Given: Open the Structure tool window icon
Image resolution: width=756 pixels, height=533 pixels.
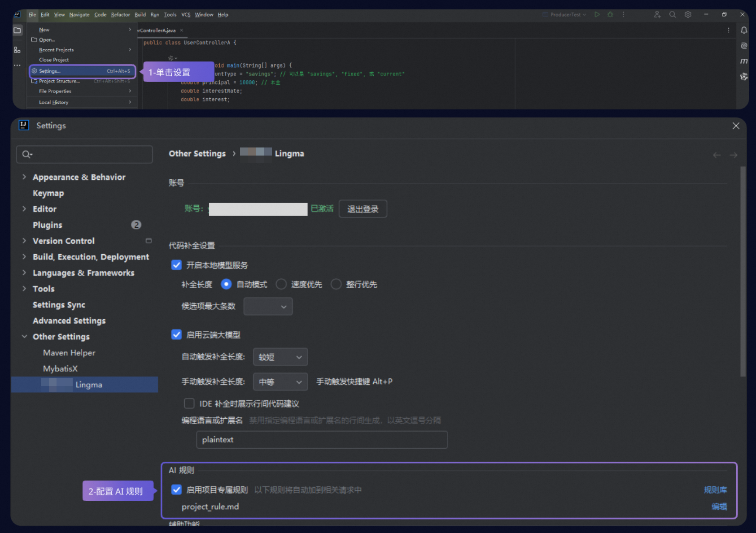Looking at the screenshot, I should [17, 50].
